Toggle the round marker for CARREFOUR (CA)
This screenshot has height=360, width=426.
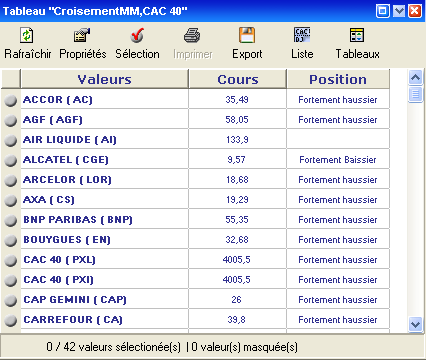[x=11, y=320]
